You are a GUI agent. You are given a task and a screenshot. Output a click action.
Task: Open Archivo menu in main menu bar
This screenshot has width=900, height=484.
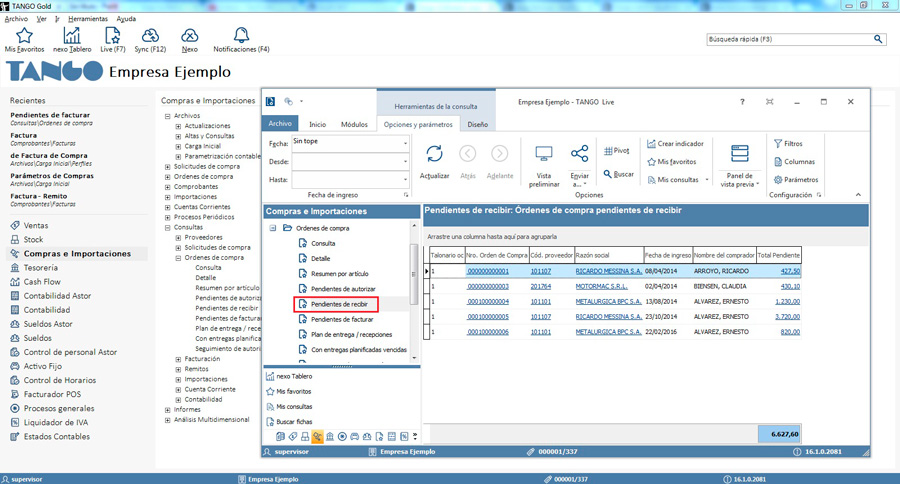(16, 19)
